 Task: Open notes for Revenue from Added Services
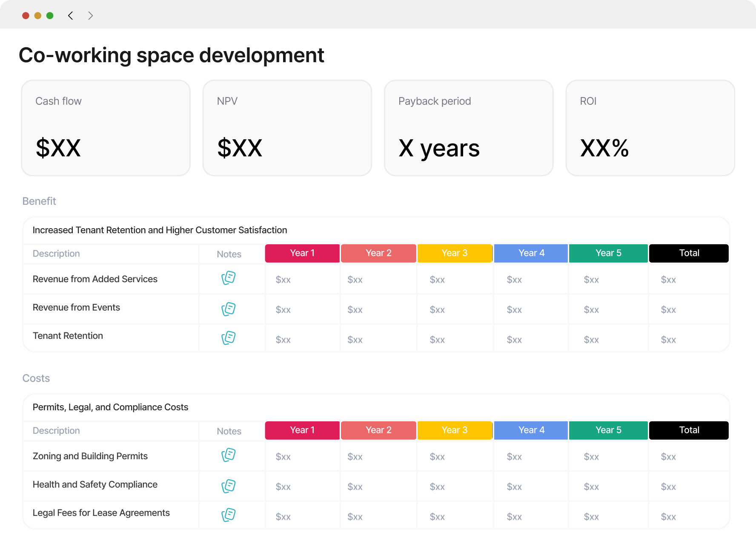(229, 278)
